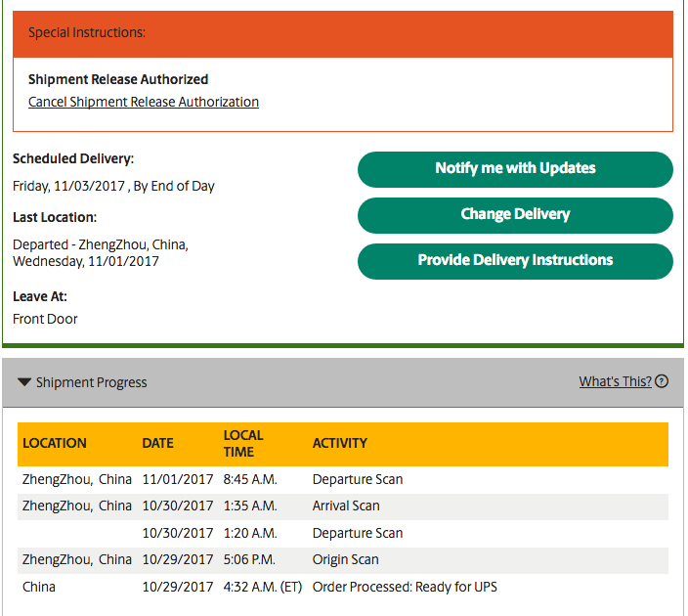Click the DATE column header
This screenshot has height=616, width=688.
point(157,443)
